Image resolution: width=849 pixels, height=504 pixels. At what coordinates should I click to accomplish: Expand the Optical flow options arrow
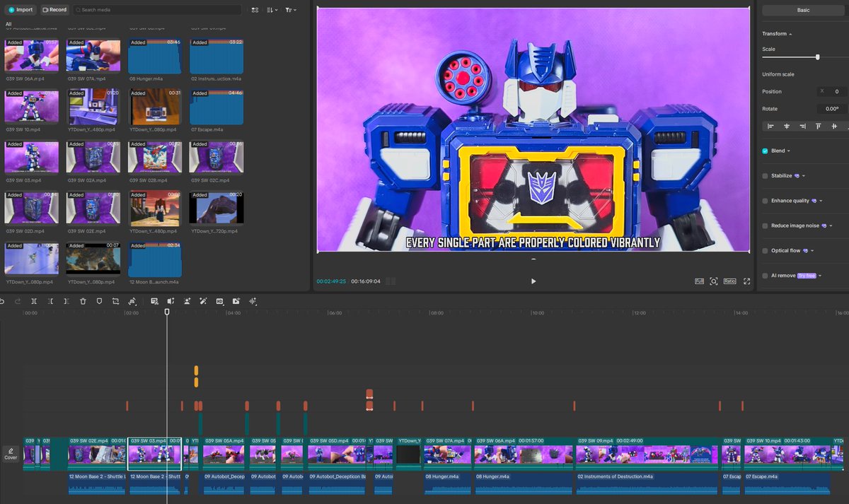coord(812,250)
